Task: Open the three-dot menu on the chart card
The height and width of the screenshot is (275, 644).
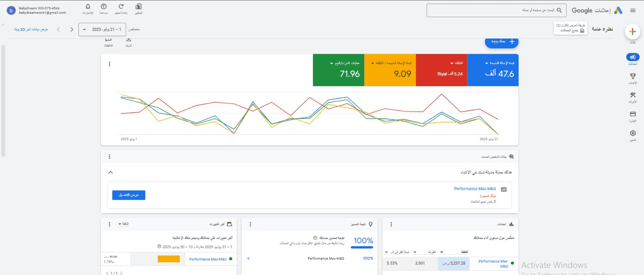Action: point(109,64)
